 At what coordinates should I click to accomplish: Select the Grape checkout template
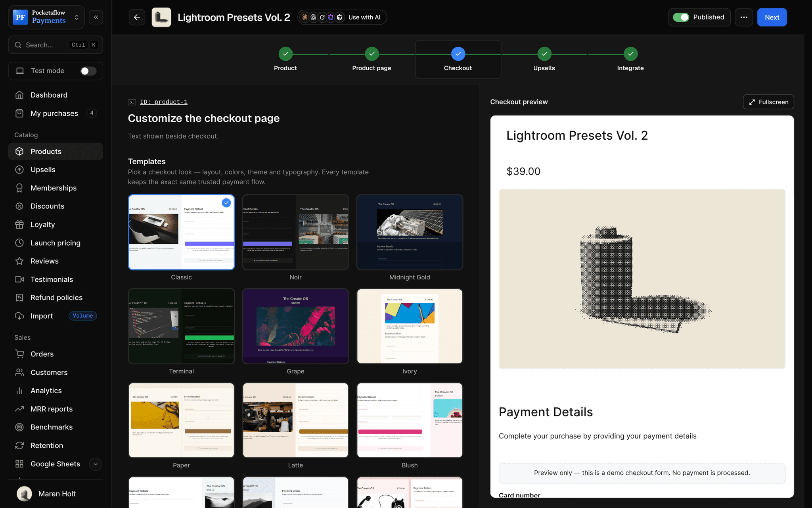tap(295, 326)
